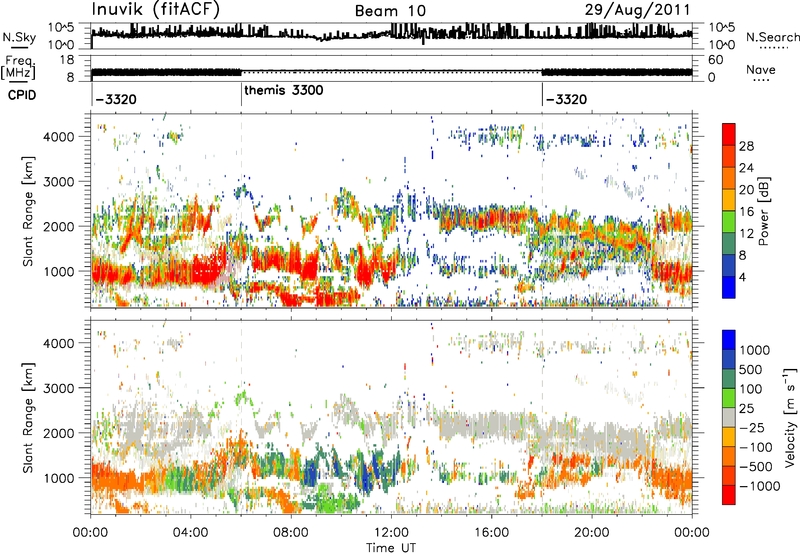The image size is (800, 554).
Task: Click the red bottom segment of Velocity colorbar
Action: [x=729, y=495]
